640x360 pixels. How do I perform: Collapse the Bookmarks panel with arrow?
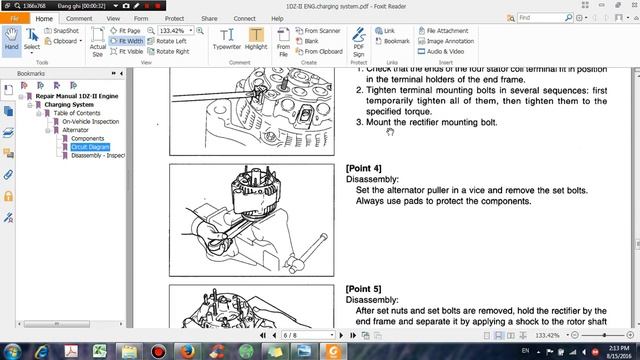121,73
